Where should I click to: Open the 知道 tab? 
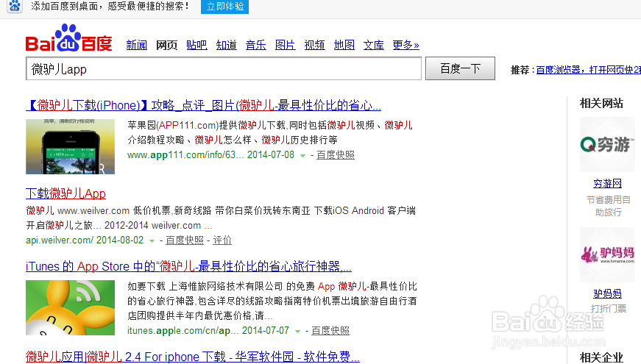tap(227, 45)
